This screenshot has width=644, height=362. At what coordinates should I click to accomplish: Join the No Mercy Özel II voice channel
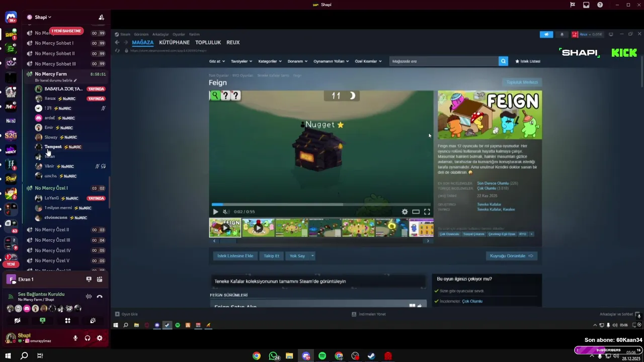(65, 230)
